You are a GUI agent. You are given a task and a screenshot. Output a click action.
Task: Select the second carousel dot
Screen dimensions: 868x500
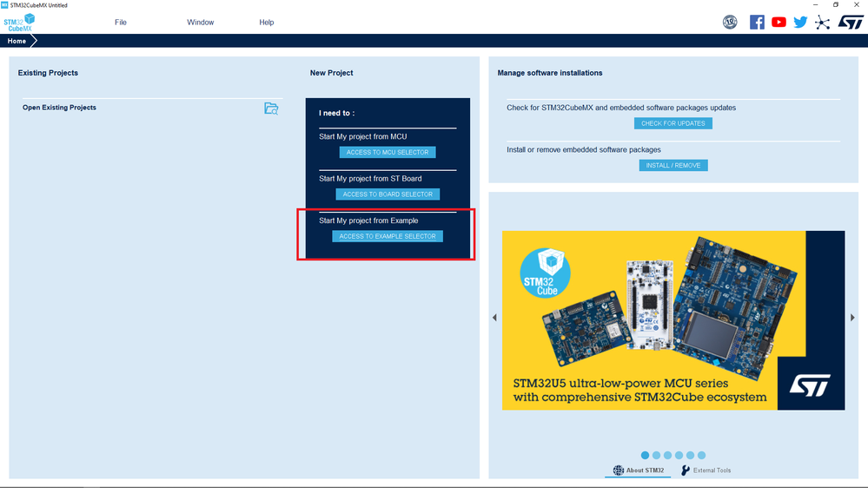pos(656,455)
